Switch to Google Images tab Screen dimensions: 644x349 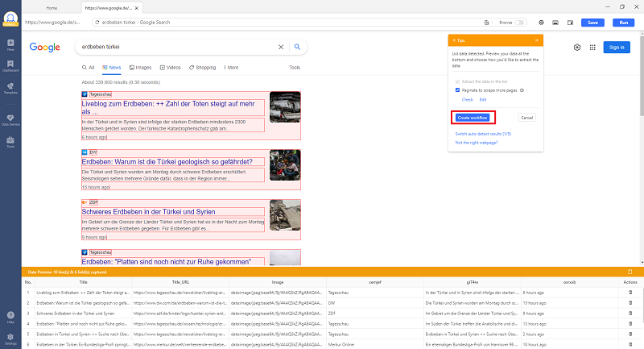pyautogui.click(x=140, y=68)
